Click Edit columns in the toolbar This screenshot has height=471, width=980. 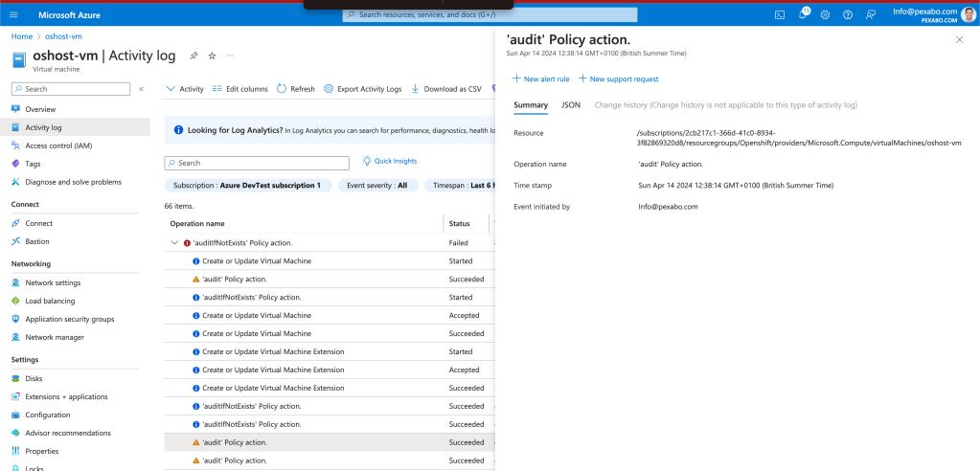(240, 89)
